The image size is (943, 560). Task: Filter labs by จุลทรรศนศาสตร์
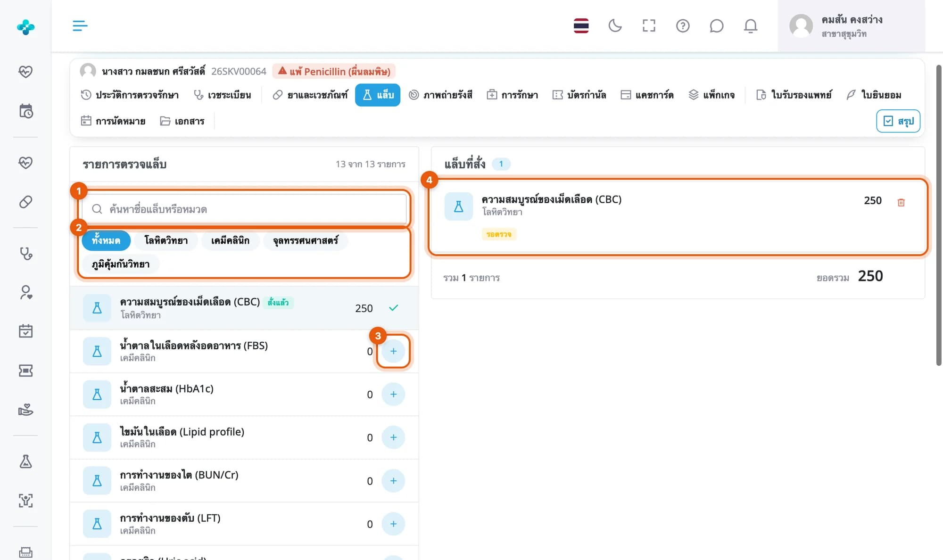point(306,240)
